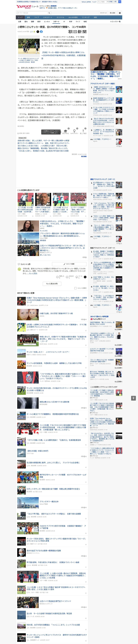The image size is (138, 644).
Task: Select the 経済 category tab
Action: 39,21
